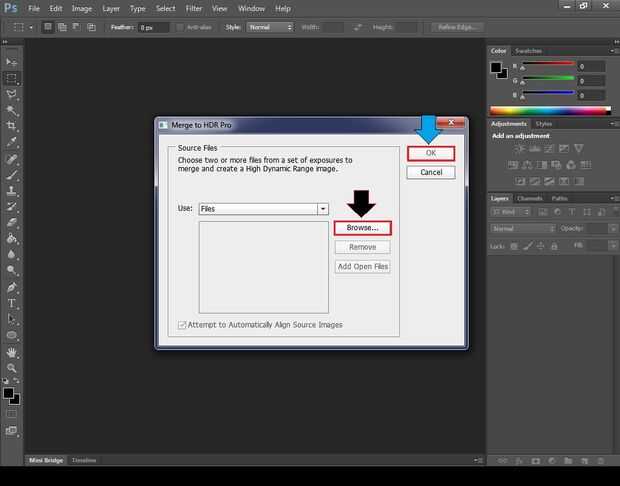Click the Feather input field

[153, 27]
